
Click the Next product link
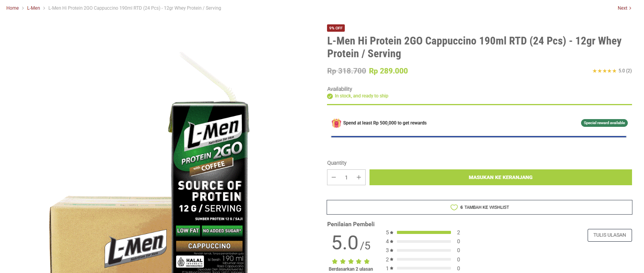(x=622, y=8)
